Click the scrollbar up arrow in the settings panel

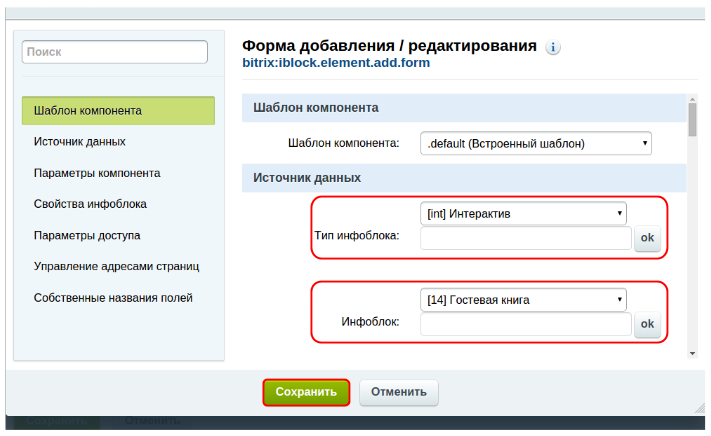pyautogui.click(x=692, y=100)
